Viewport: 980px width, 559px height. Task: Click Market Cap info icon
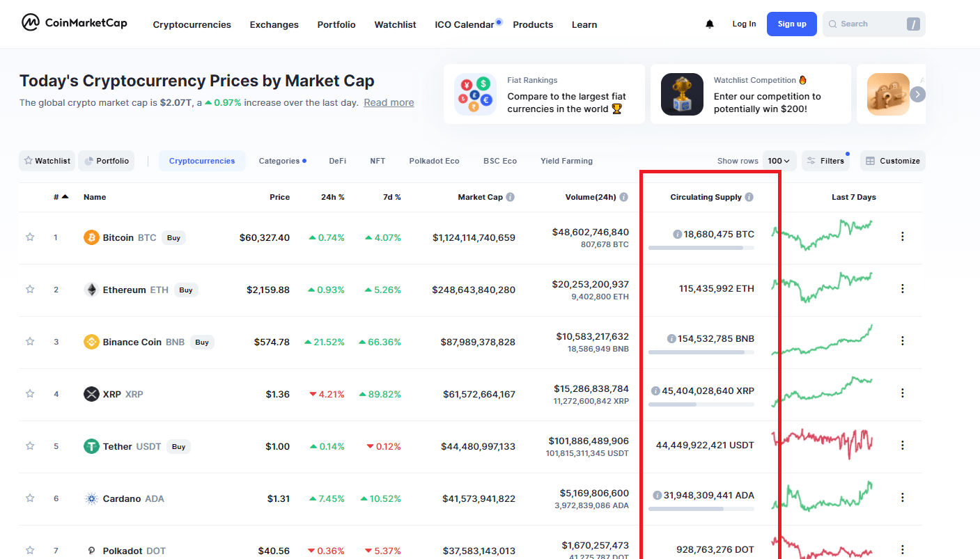[x=511, y=197]
